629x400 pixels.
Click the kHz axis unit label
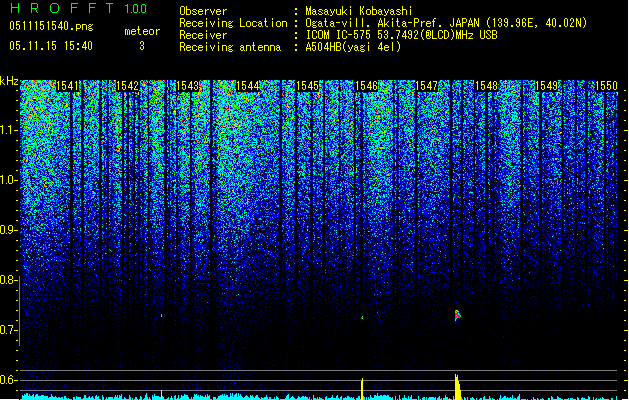coord(9,81)
